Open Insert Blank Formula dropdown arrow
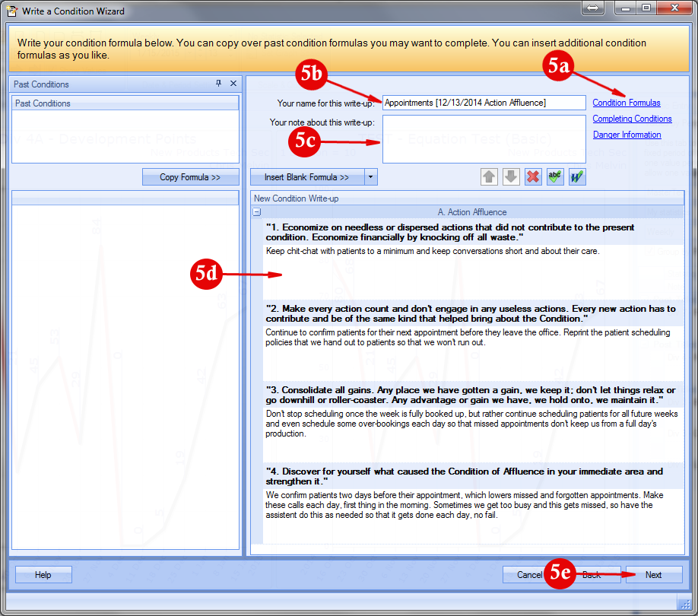Viewport: 698px width, 616px height. click(x=371, y=177)
